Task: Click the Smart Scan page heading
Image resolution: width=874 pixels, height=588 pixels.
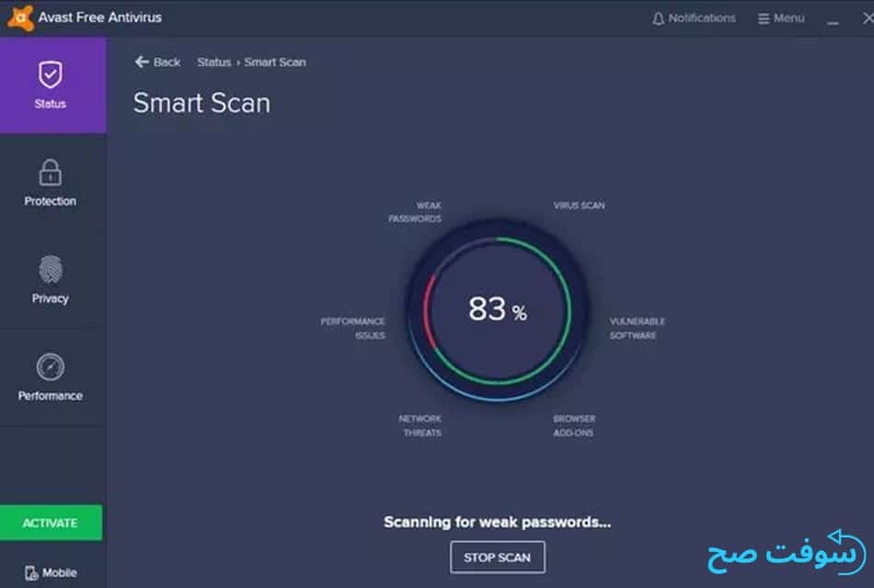Action: pyautogui.click(x=201, y=103)
